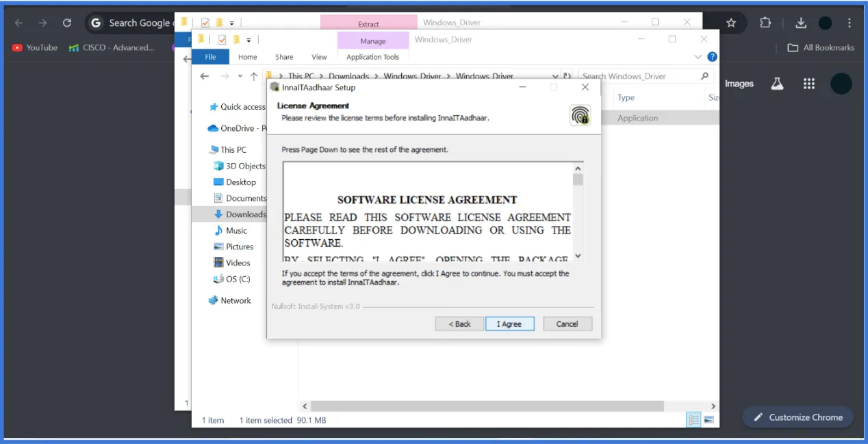Select the Application type cell in the file row
The width and height of the screenshot is (868, 444).
point(637,118)
